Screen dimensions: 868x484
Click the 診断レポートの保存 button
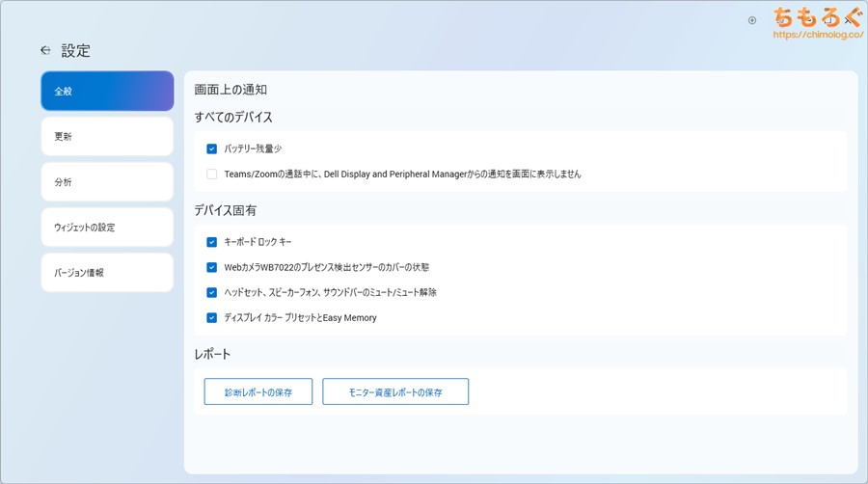[258, 391]
